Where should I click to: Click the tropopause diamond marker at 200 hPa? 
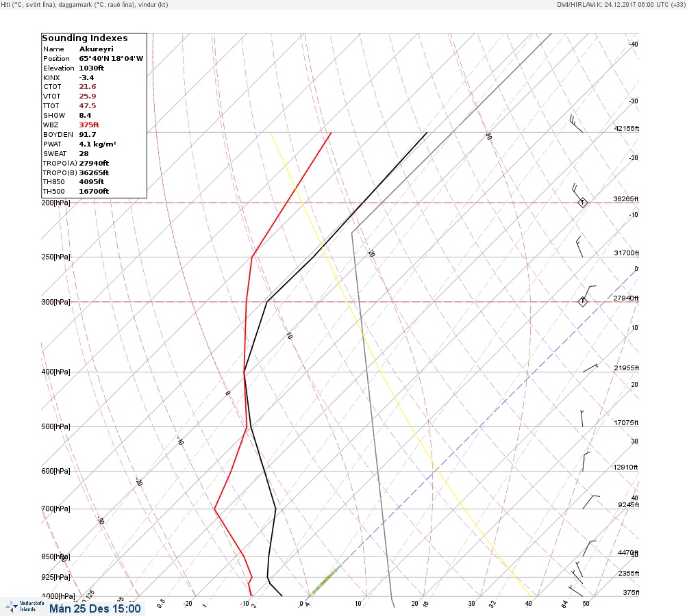tap(582, 203)
